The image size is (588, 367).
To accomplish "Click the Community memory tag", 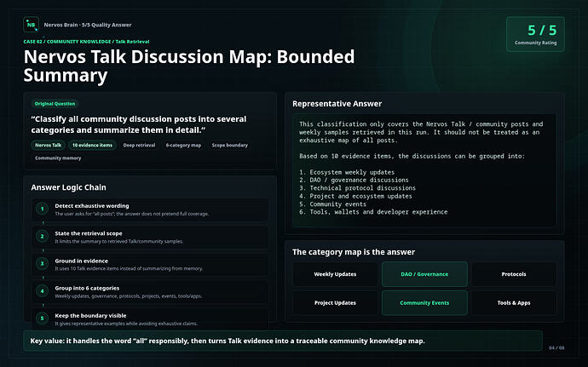I will click(x=58, y=158).
